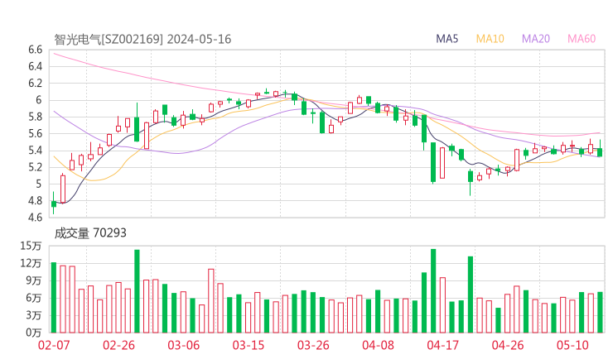The image size is (613, 364).
Task: Click the 5.8 price axis label
Action: (35, 117)
